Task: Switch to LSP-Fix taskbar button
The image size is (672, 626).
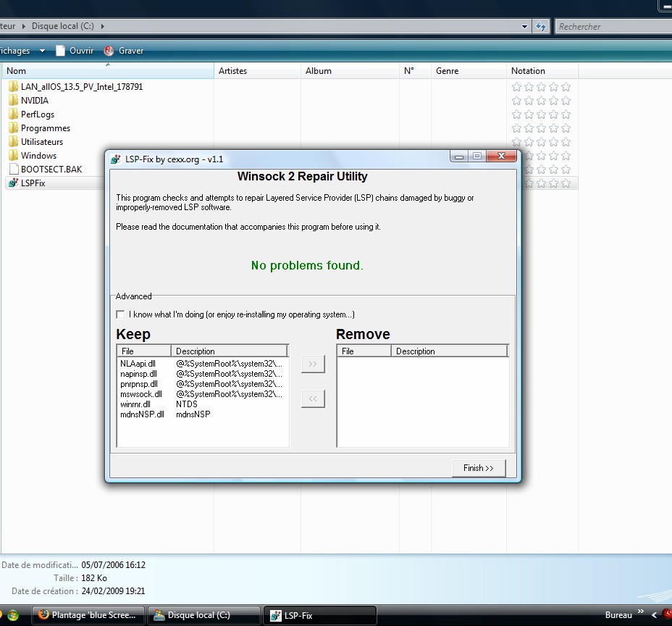Action: [x=320, y=615]
